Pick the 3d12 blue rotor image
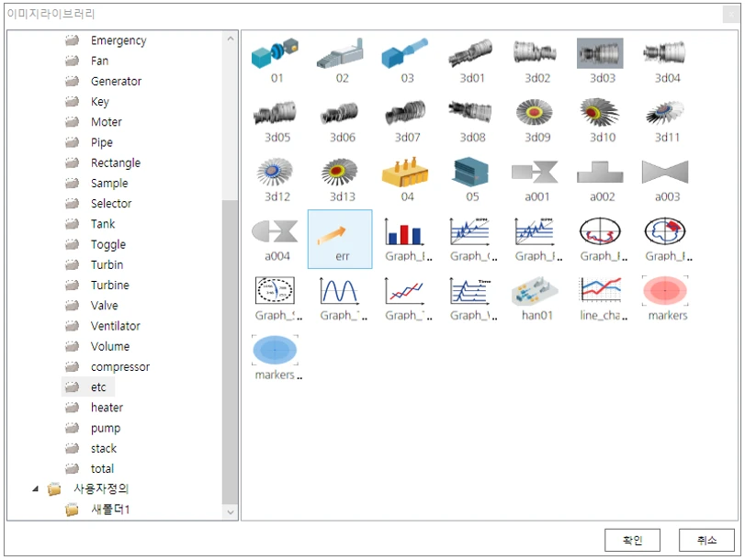Screen dimensions: 745x560 pyautogui.click(x=275, y=172)
